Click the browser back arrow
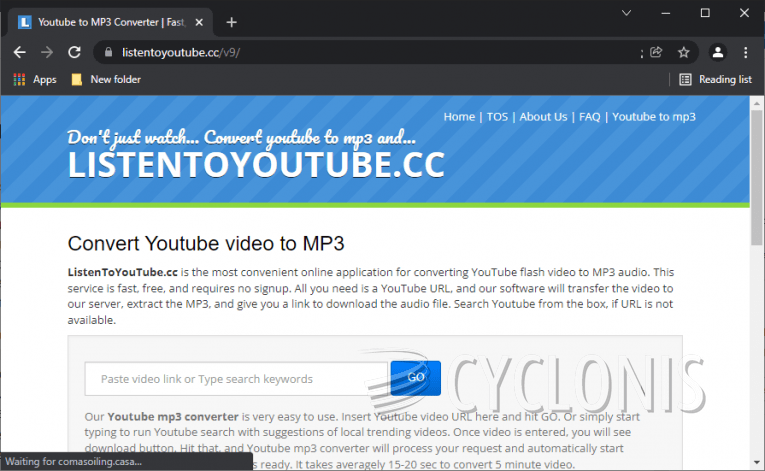The image size is (765, 471). (x=20, y=52)
